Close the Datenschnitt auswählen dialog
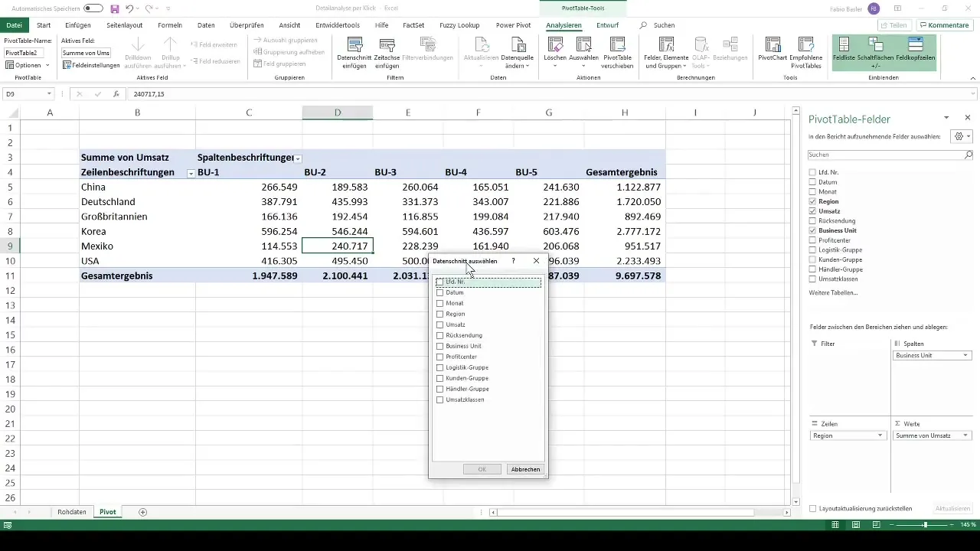Image resolution: width=980 pixels, height=551 pixels. (536, 261)
